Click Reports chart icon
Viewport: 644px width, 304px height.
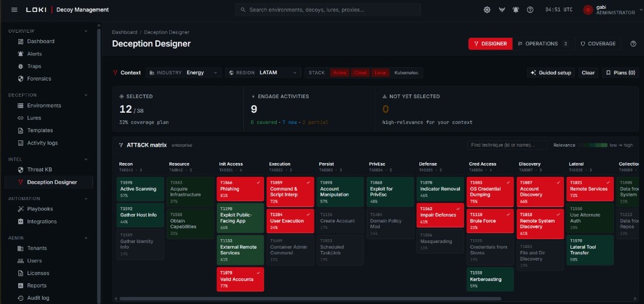(x=21, y=286)
